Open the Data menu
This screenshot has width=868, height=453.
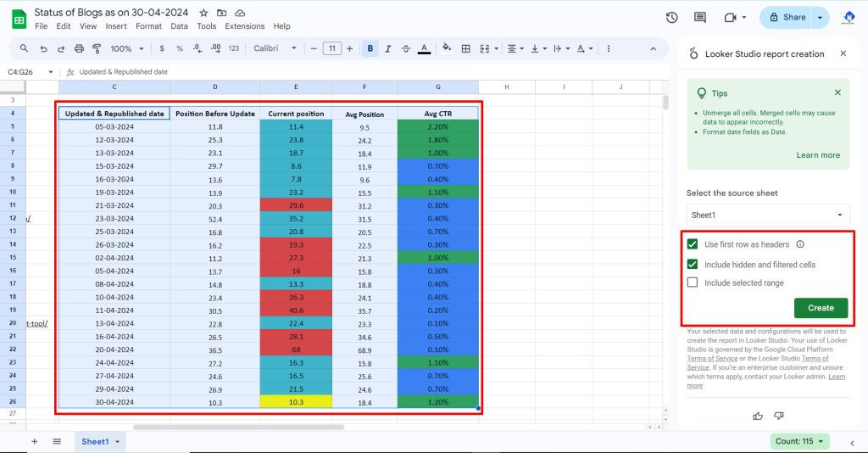coord(179,26)
